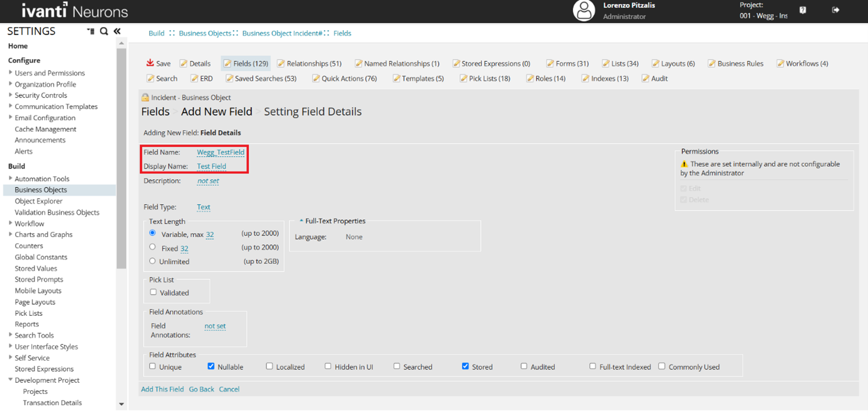This screenshot has height=417, width=868.
Task: Click the pencil icon beside Forms (31)
Action: [549, 63]
